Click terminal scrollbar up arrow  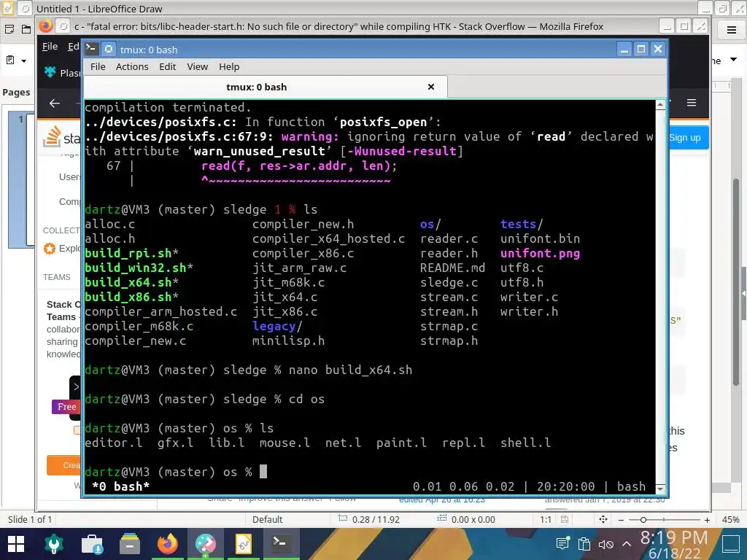click(660, 104)
